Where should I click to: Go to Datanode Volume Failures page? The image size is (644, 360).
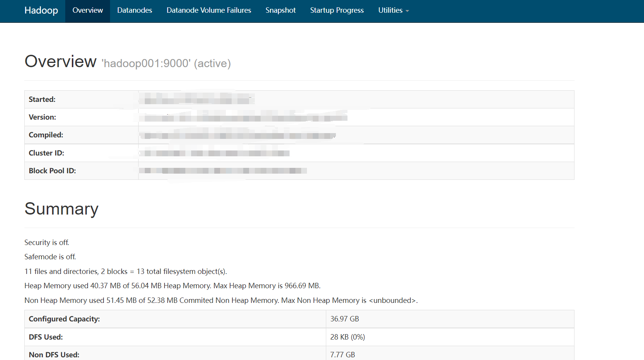click(x=209, y=10)
